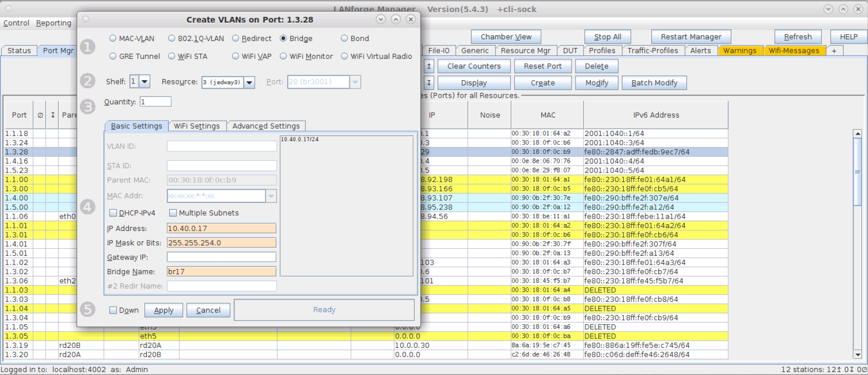868x375 pixels.
Task: Open the Reporting menu
Action: [x=53, y=23]
